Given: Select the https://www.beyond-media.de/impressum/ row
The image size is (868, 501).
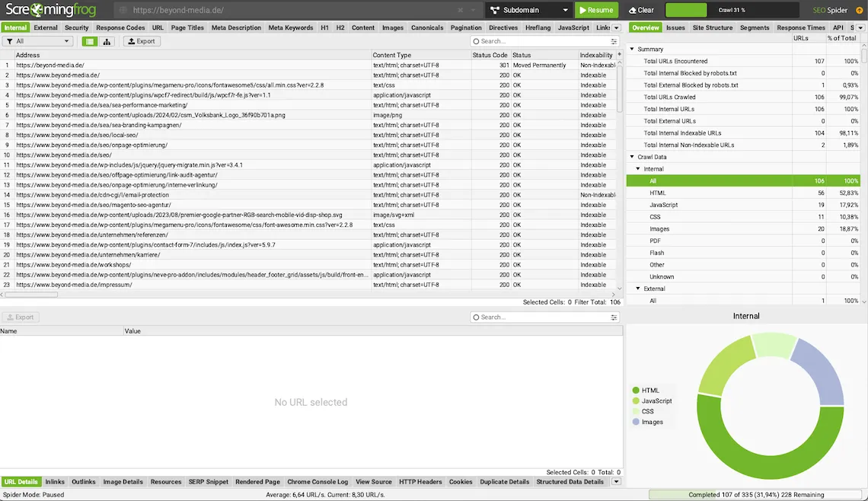Looking at the screenshot, I should point(308,285).
